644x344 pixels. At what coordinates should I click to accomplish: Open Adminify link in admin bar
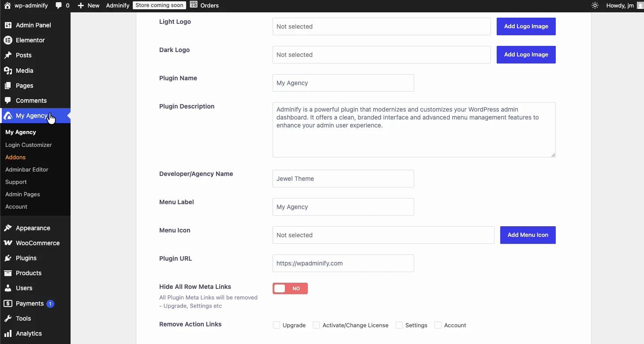click(118, 5)
